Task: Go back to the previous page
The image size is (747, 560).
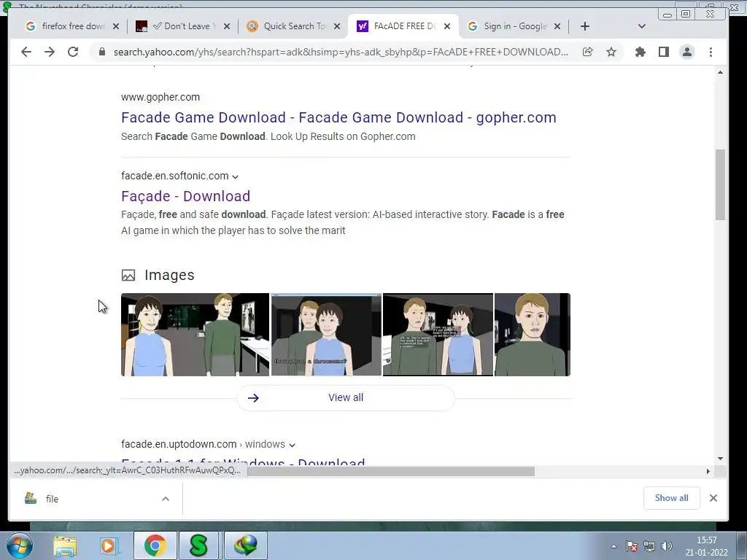Action: [x=26, y=52]
